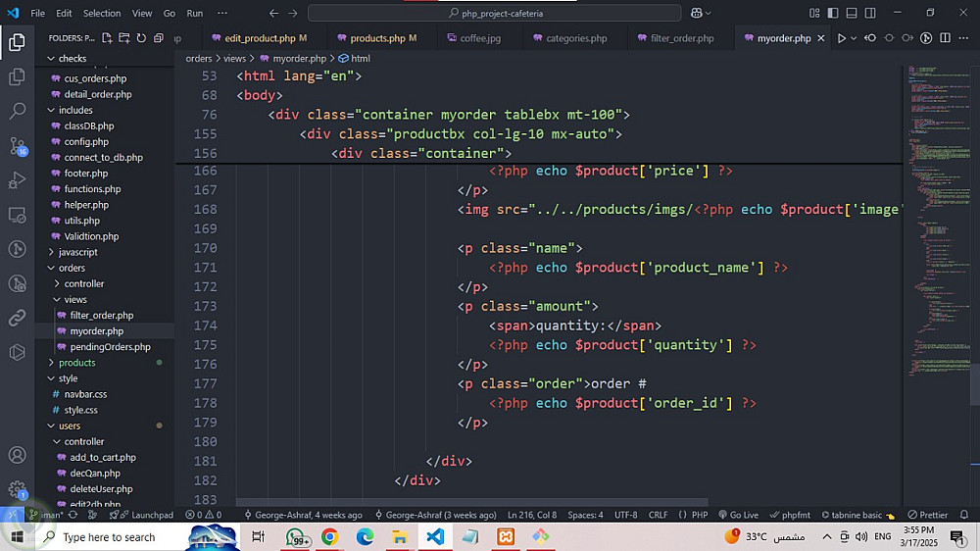Open the Edit menu

point(64,13)
